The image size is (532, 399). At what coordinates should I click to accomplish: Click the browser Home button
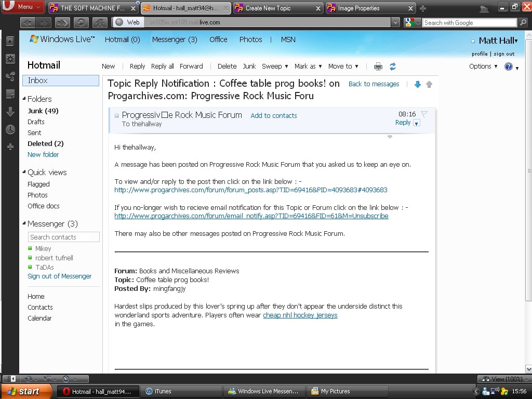[99, 22]
